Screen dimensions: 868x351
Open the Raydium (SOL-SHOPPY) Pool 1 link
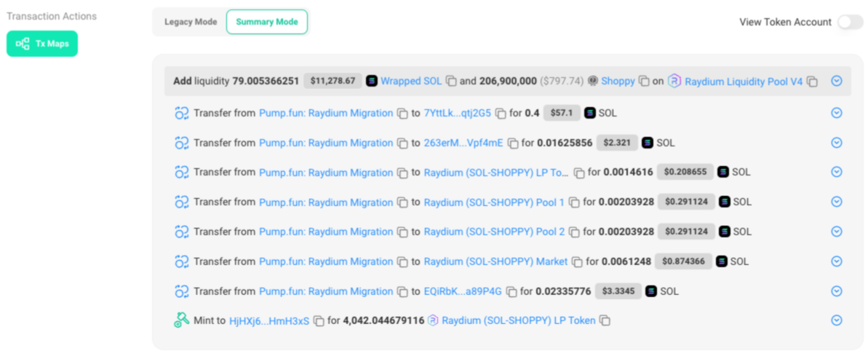pyautogui.click(x=493, y=202)
